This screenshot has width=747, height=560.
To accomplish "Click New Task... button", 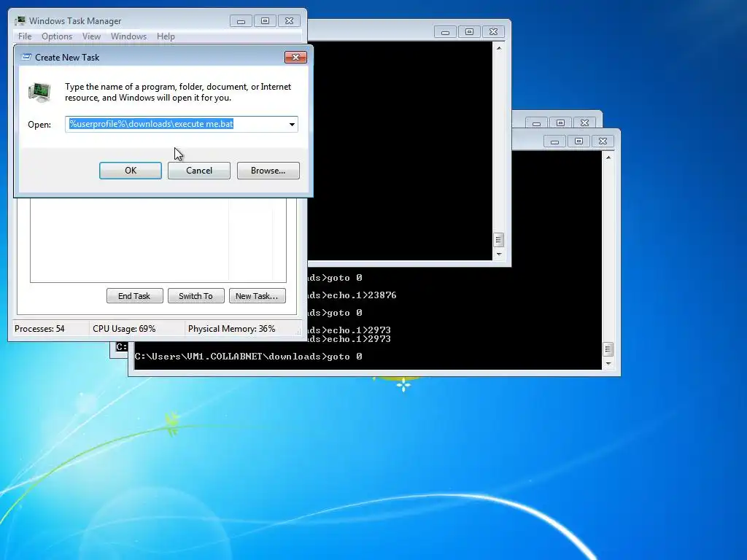I will coord(257,296).
